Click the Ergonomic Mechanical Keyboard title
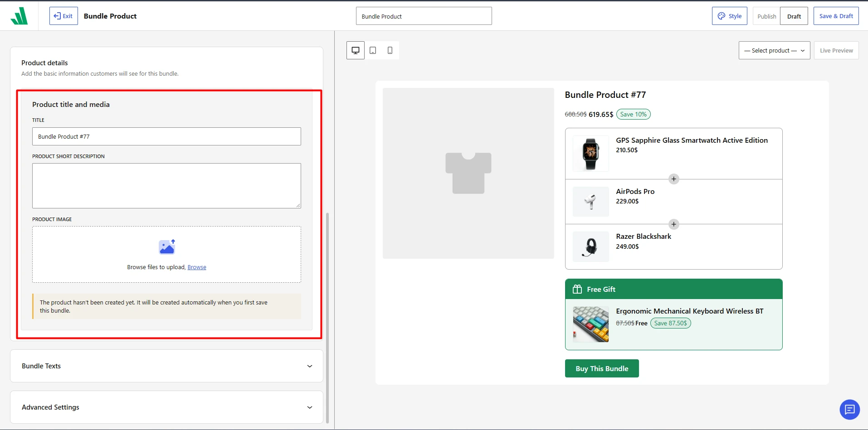868x430 pixels. click(689, 311)
